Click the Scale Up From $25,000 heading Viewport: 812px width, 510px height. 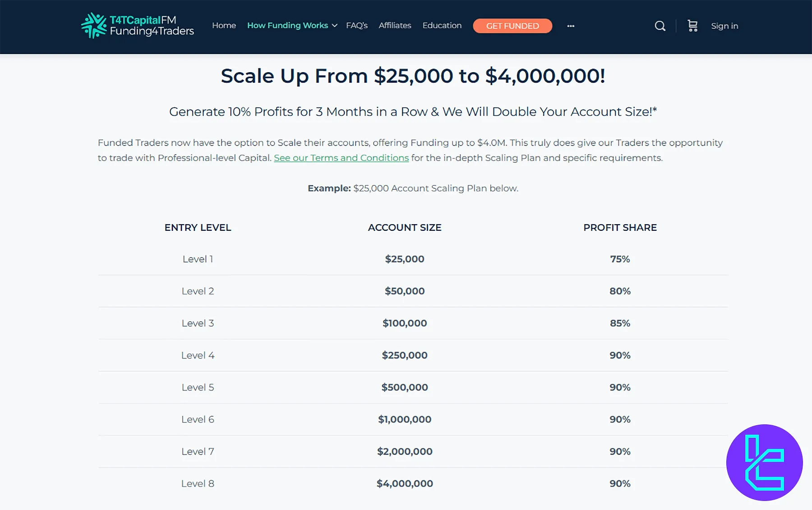pyautogui.click(x=413, y=76)
